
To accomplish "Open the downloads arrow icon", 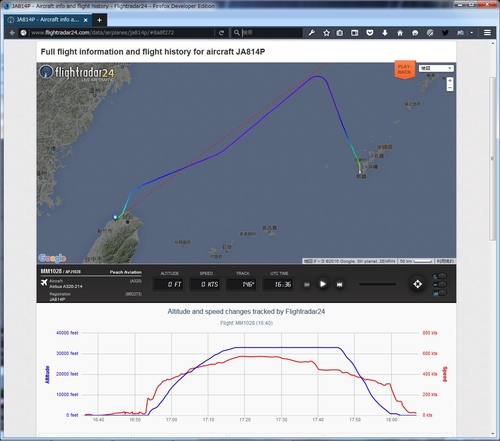I will coord(385,33).
